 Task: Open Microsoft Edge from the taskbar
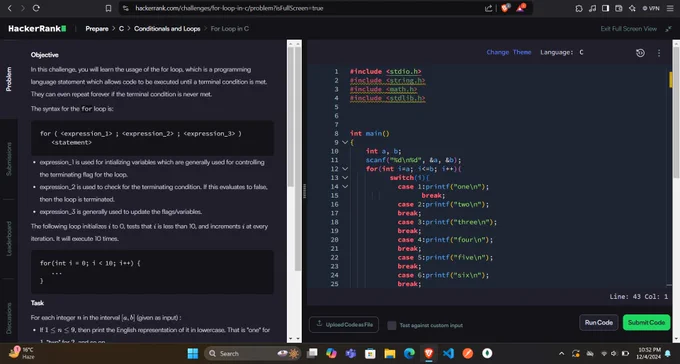[409, 353]
